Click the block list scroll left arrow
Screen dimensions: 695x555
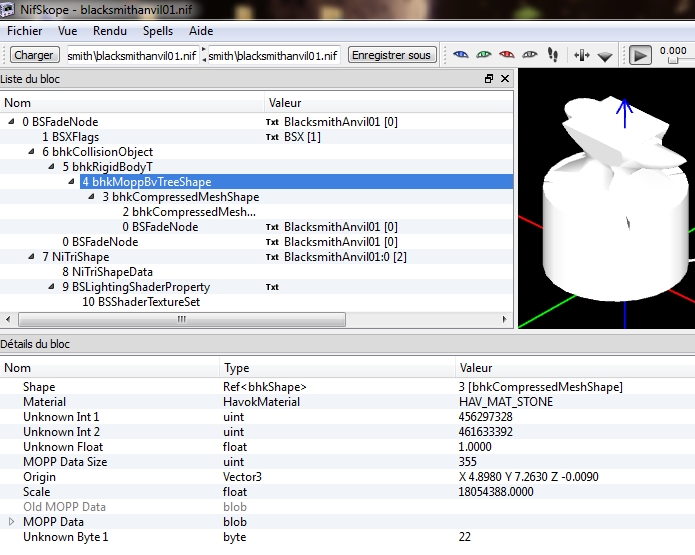point(8,319)
